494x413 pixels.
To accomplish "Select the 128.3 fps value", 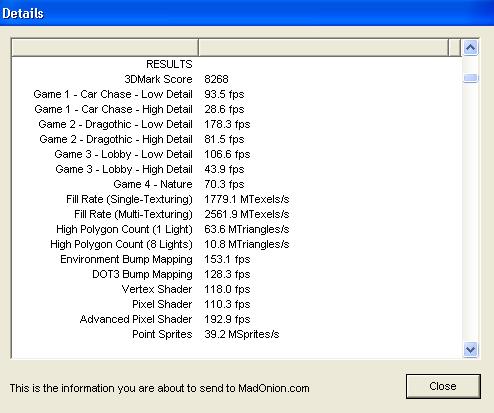I will point(227,274).
